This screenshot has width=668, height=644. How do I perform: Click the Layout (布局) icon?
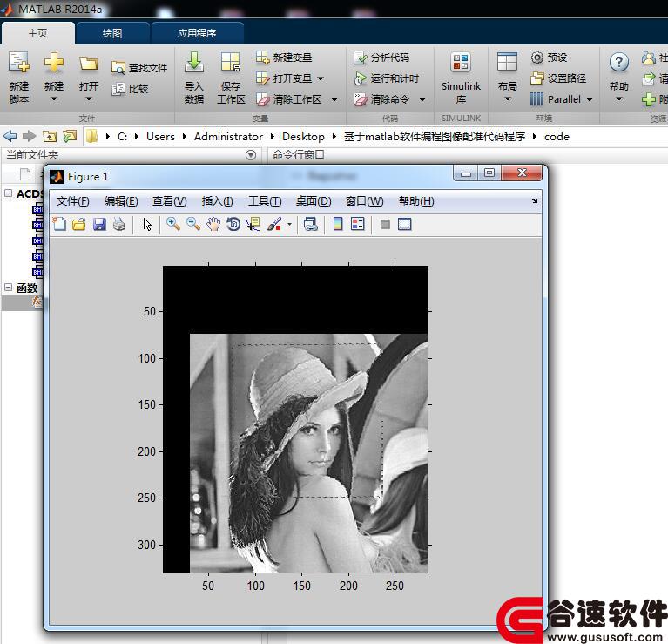(507, 62)
